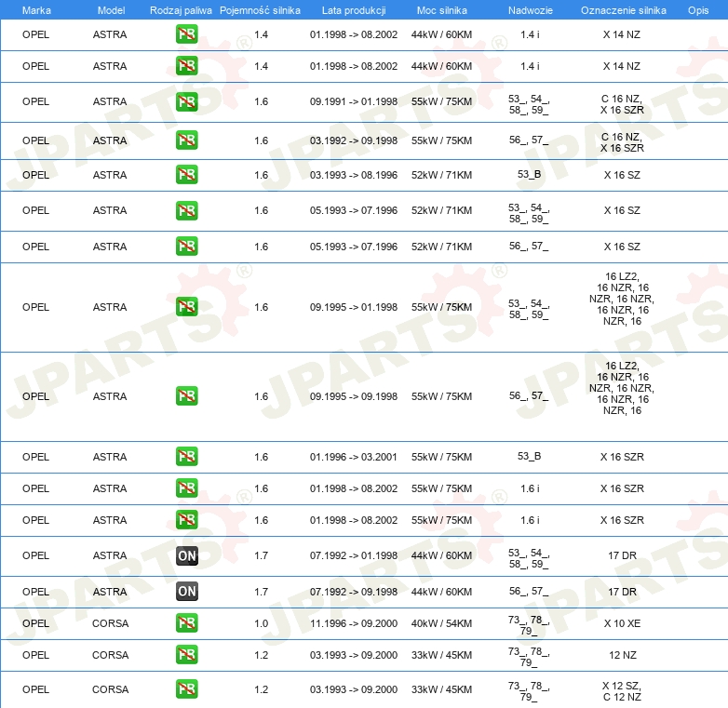Click the petrol icon in the 03.1993 -> 08.1996 row

coord(186,175)
